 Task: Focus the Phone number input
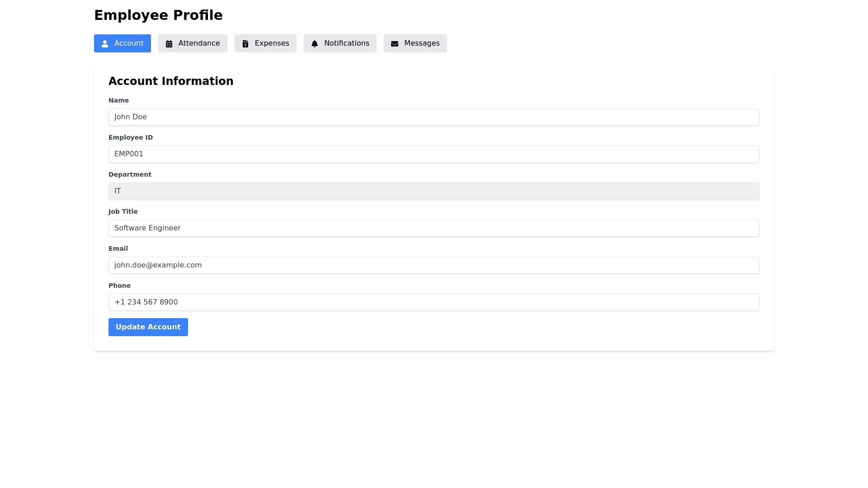[x=434, y=302]
